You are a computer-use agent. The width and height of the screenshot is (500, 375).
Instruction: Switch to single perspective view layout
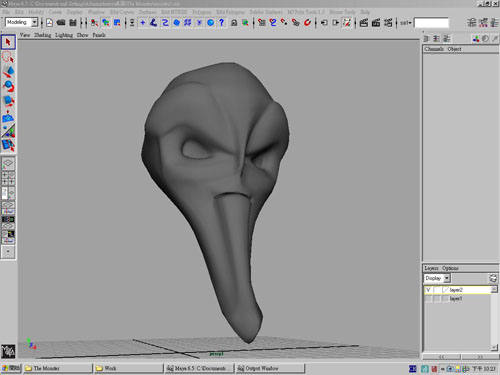click(x=8, y=163)
